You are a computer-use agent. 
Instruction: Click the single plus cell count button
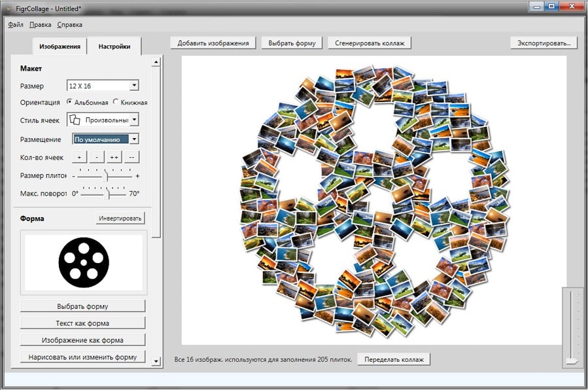78,158
